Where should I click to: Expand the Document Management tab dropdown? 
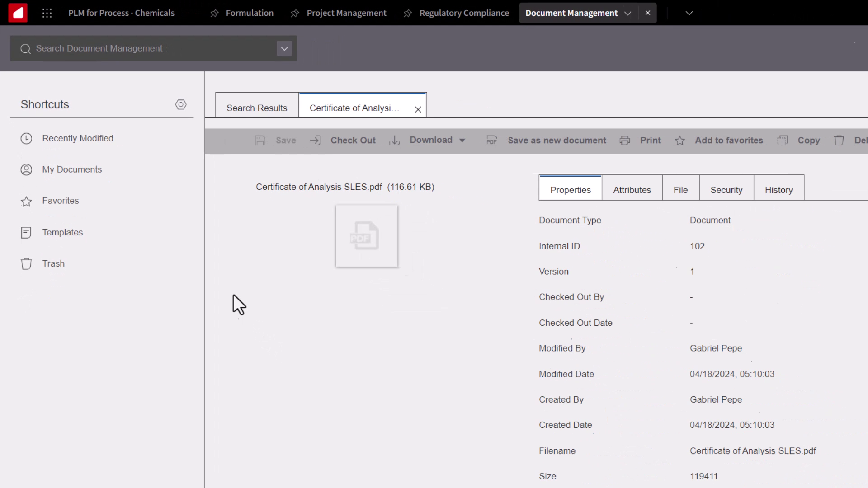tap(627, 13)
